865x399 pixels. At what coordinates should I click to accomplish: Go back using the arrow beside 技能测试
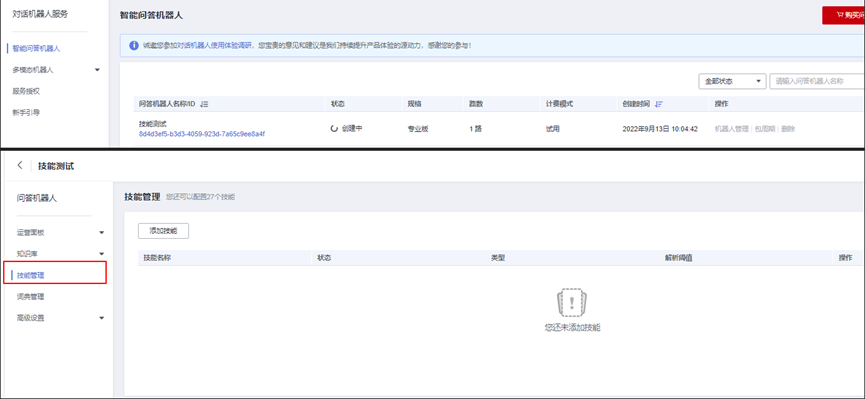pos(20,166)
